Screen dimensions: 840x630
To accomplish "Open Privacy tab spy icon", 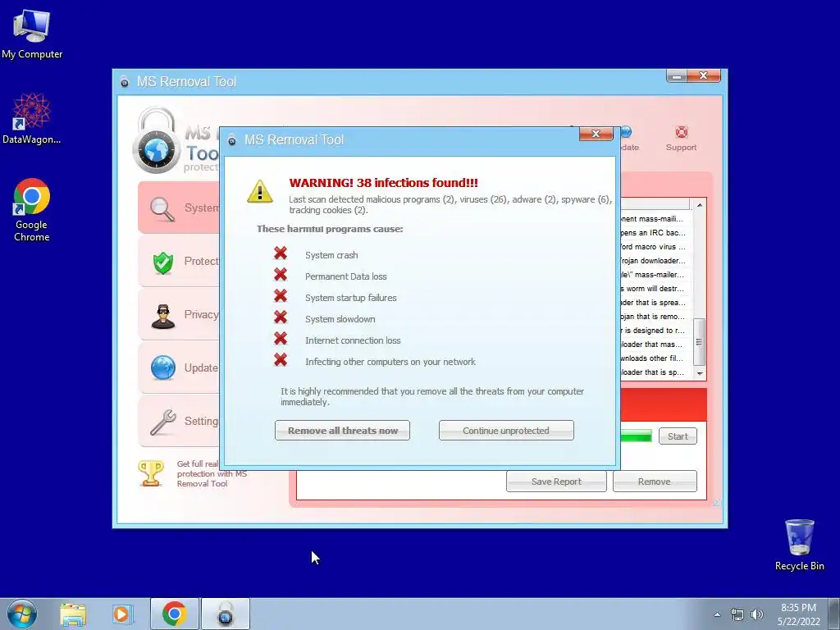I will 163,316.
